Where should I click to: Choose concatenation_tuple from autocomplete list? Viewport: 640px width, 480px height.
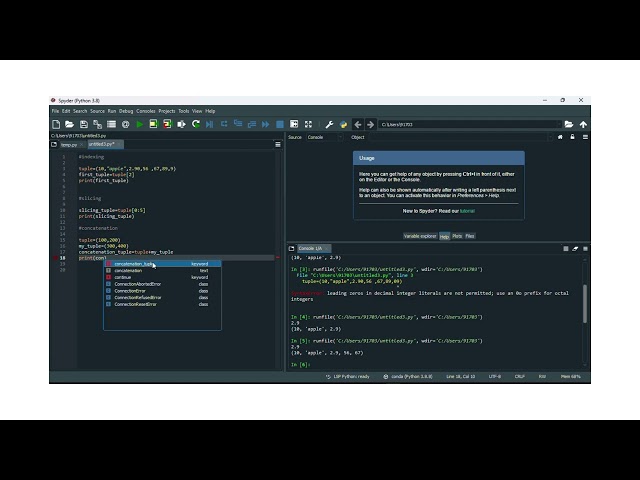[x=162, y=264]
